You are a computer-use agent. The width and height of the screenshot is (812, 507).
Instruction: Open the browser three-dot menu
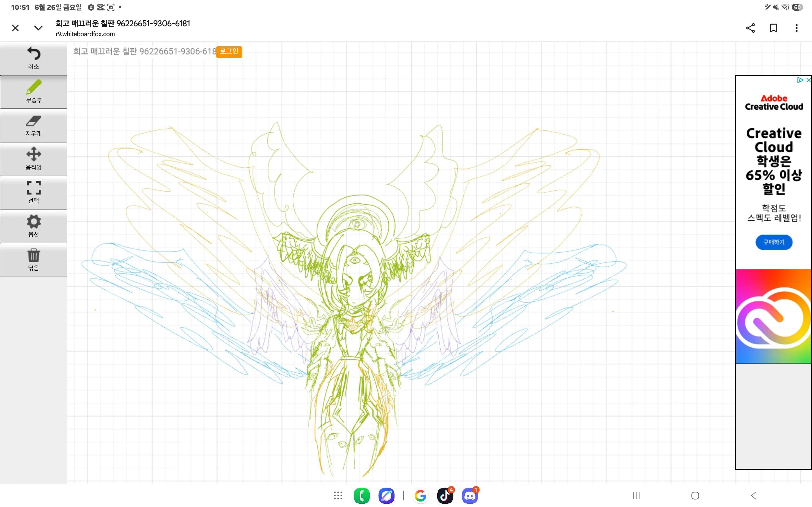797,28
